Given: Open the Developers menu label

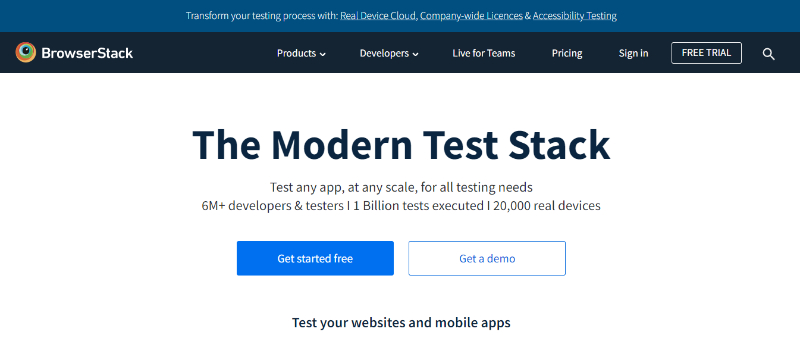Looking at the screenshot, I should click(x=384, y=53).
